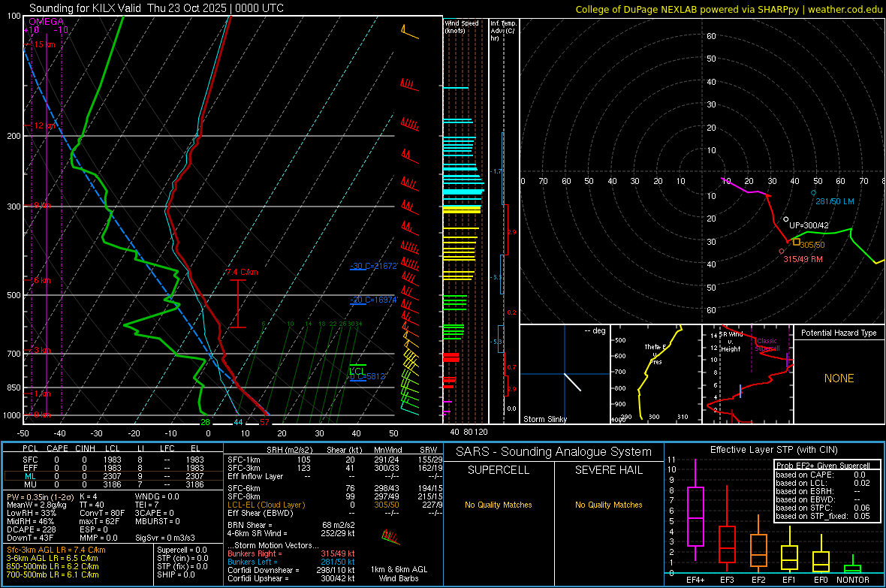This screenshot has width=886, height=588.
Task: Click the SEVERE HAIL analogue column header
Action: point(608,470)
